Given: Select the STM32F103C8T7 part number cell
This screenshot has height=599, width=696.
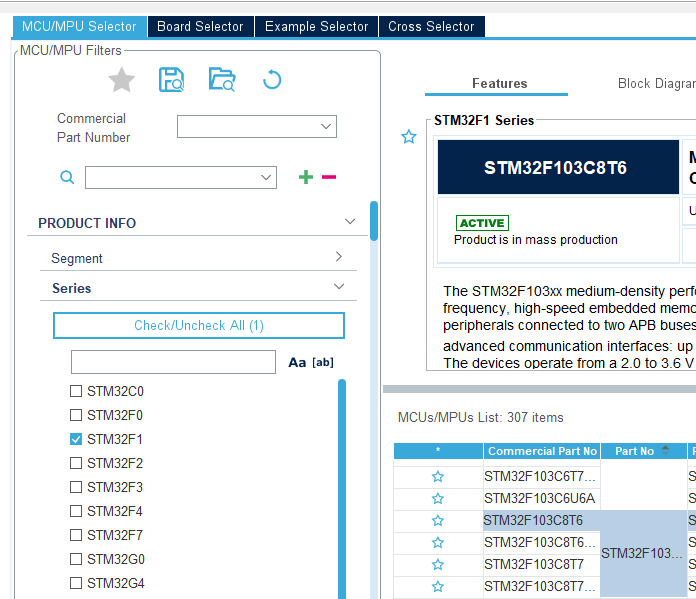Looking at the screenshot, I should coord(542,564).
